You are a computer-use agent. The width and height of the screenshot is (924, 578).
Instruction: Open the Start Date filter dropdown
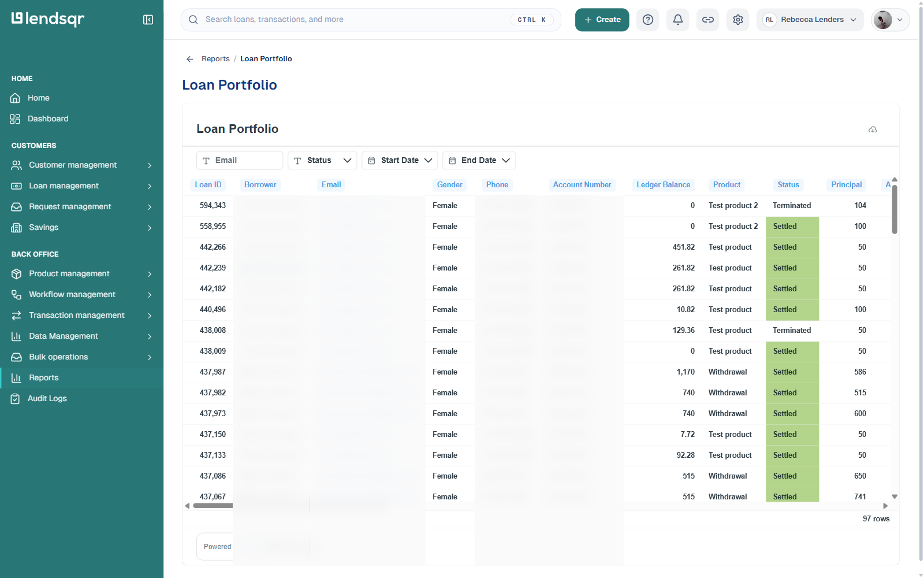coord(400,161)
